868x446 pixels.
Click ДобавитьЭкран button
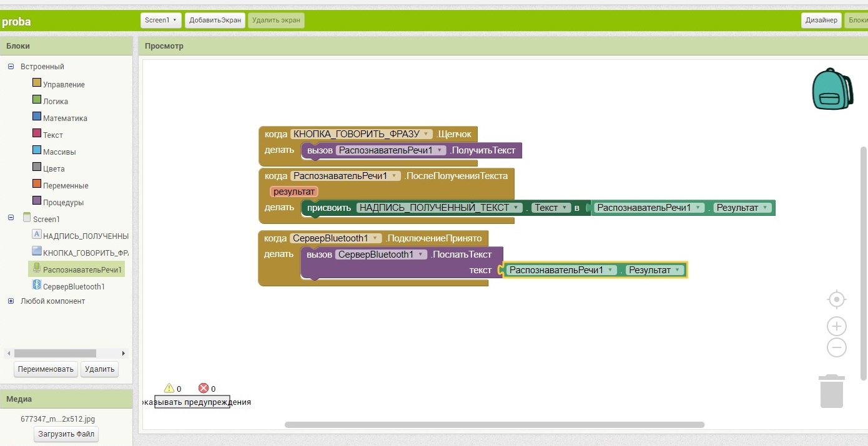tap(215, 20)
